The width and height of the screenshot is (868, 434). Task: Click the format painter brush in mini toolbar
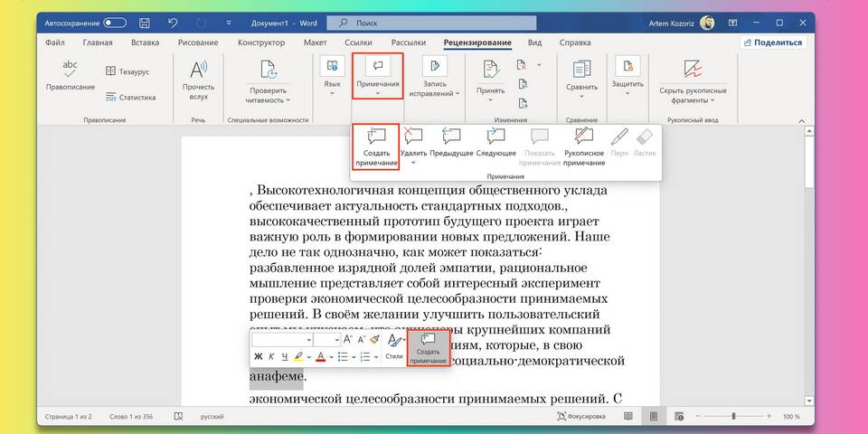375,339
